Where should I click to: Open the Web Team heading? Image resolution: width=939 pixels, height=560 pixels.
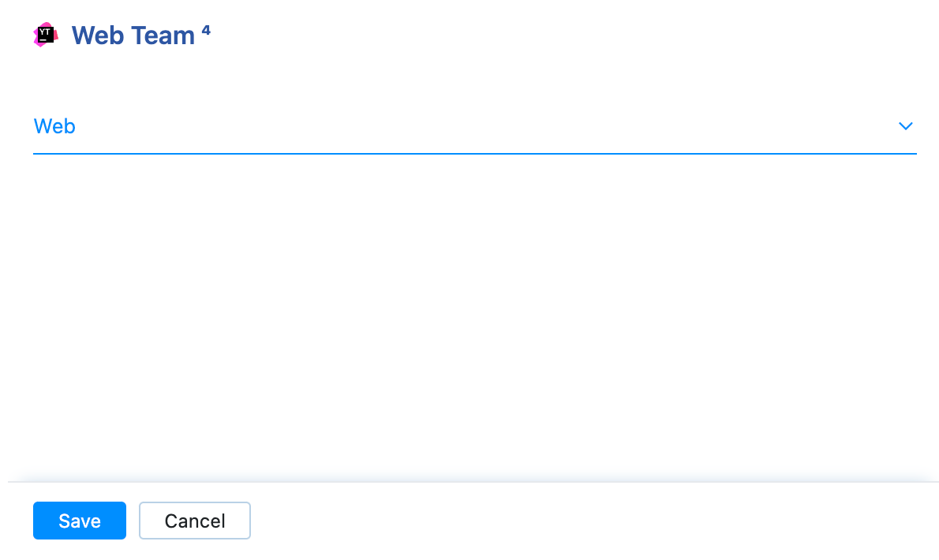pyautogui.click(x=133, y=35)
